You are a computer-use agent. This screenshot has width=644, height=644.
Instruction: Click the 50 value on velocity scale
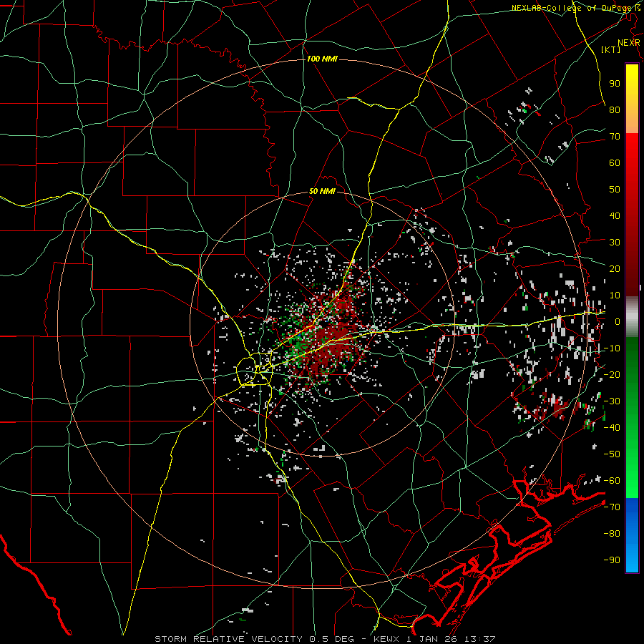pos(615,190)
